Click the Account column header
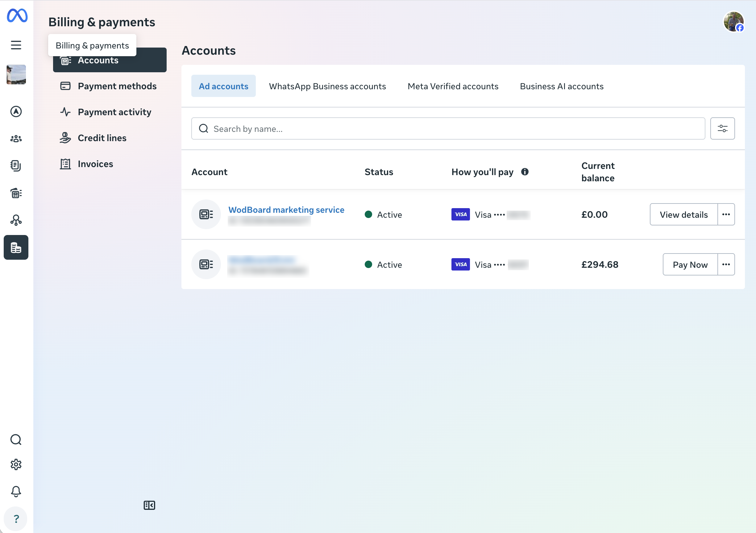This screenshot has width=756, height=533. (210, 172)
